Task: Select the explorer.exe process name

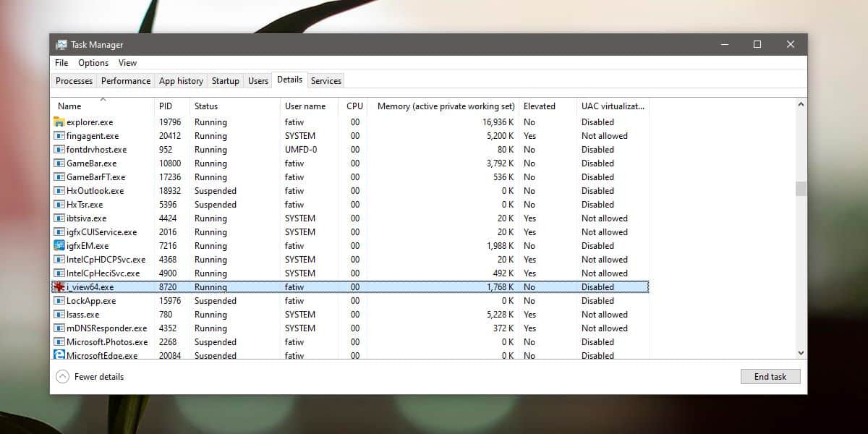Action: pyautogui.click(x=90, y=122)
